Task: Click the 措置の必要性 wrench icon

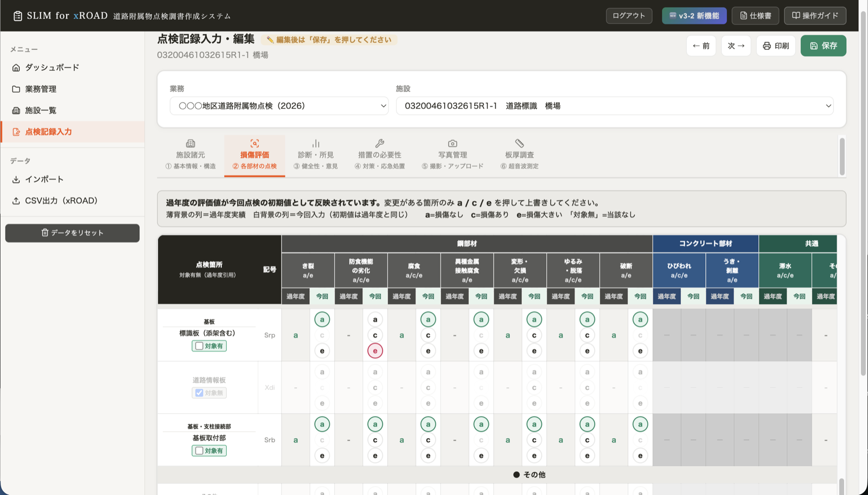Action: (x=380, y=144)
